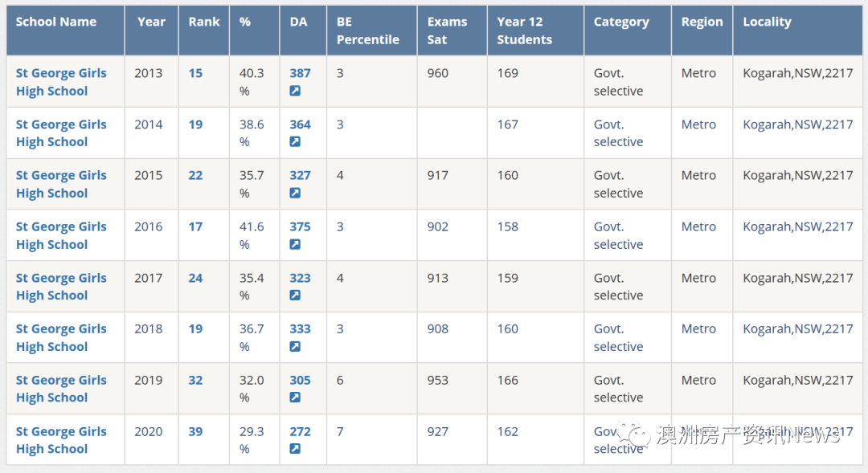Click the DA value 305 link
The height and width of the screenshot is (473, 868).
[300, 380]
